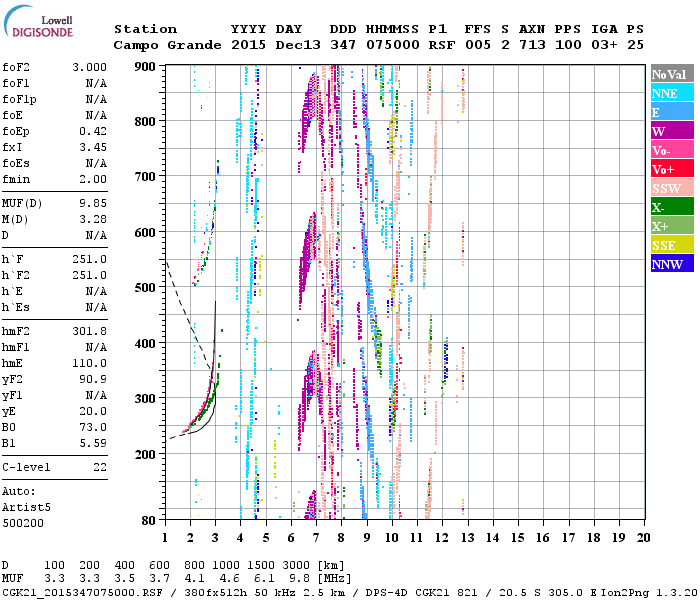Image resolution: width=700 pixels, height=600 pixels.
Task: Click the RSF value under P1
Action: [x=442, y=45]
